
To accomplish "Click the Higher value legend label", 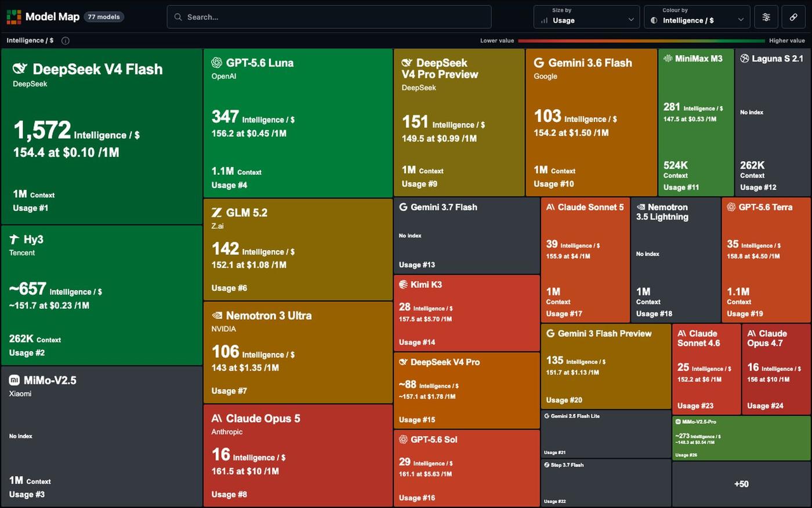I will [786, 41].
